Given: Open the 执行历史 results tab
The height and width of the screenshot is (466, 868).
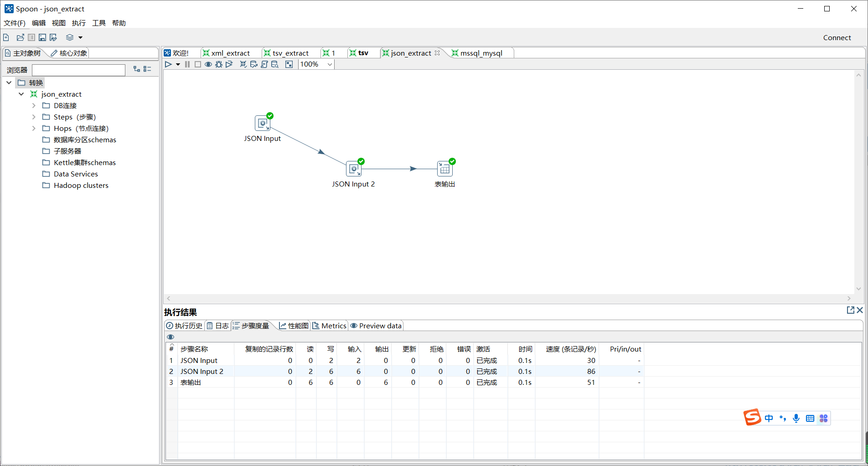Looking at the screenshot, I should coord(184,326).
